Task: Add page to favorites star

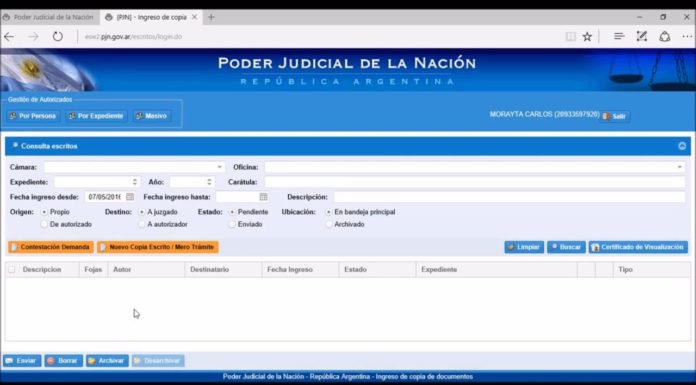Action: (587, 37)
